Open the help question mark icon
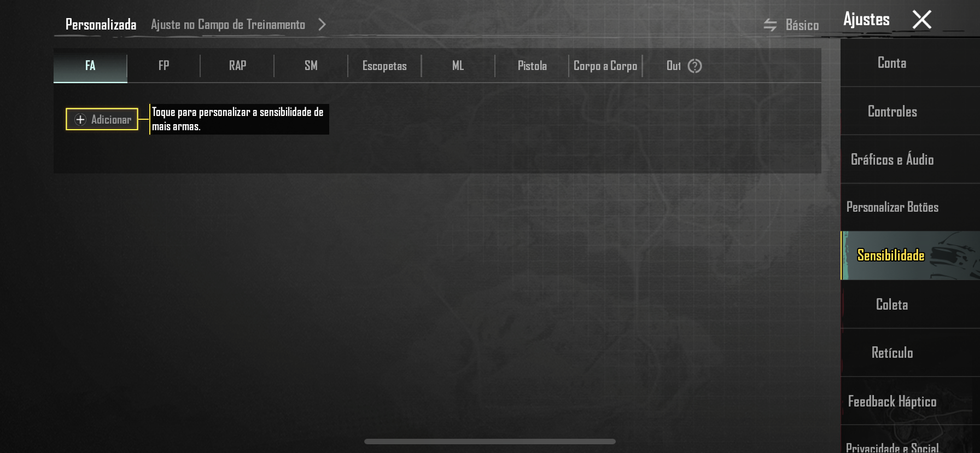Screen dimensions: 980x453 [695, 66]
